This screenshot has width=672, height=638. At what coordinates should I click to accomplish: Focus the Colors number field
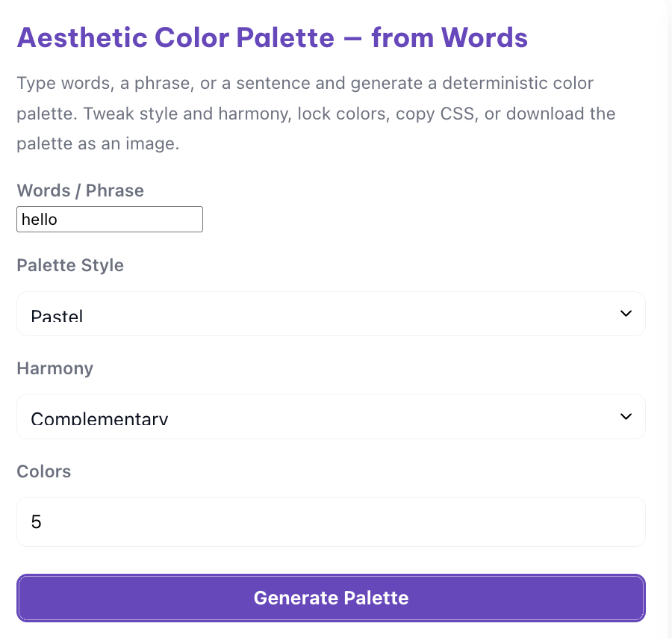coord(330,521)
